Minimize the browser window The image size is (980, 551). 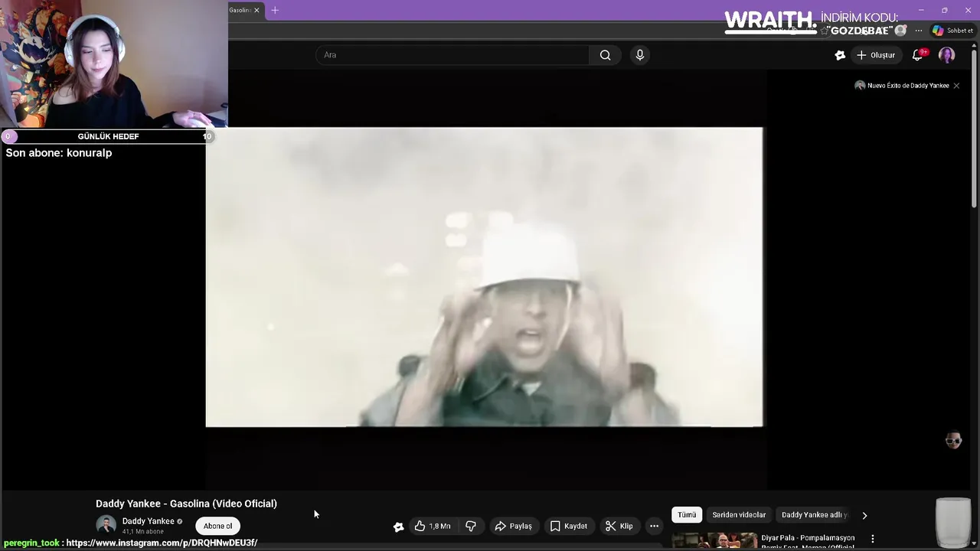(x=921, y=10)
